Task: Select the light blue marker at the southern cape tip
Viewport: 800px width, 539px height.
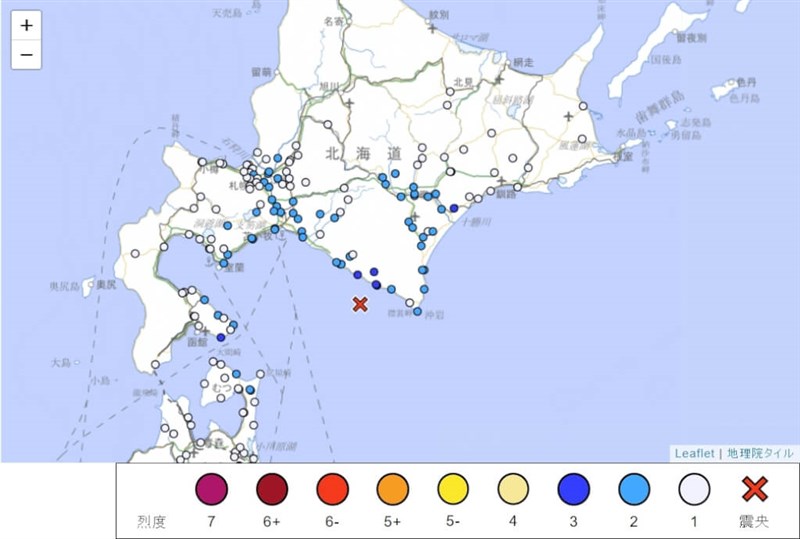Action: coord(417,312)
